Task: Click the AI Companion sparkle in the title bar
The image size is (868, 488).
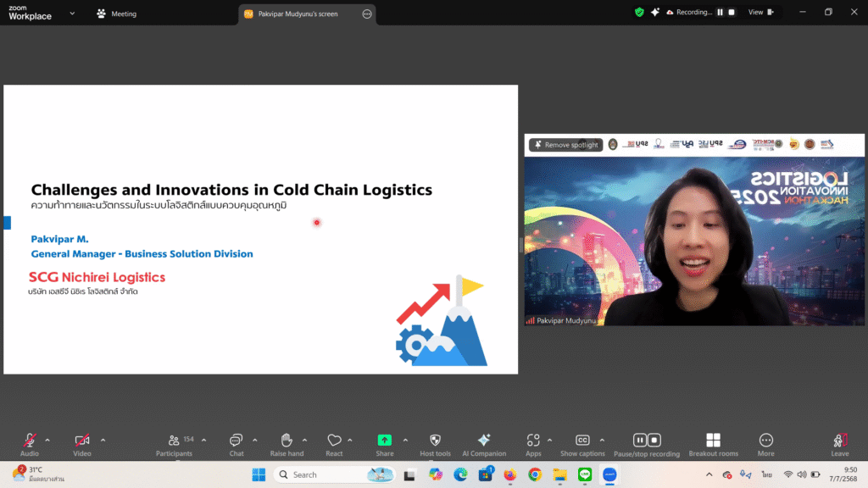Action: point(655,12)
